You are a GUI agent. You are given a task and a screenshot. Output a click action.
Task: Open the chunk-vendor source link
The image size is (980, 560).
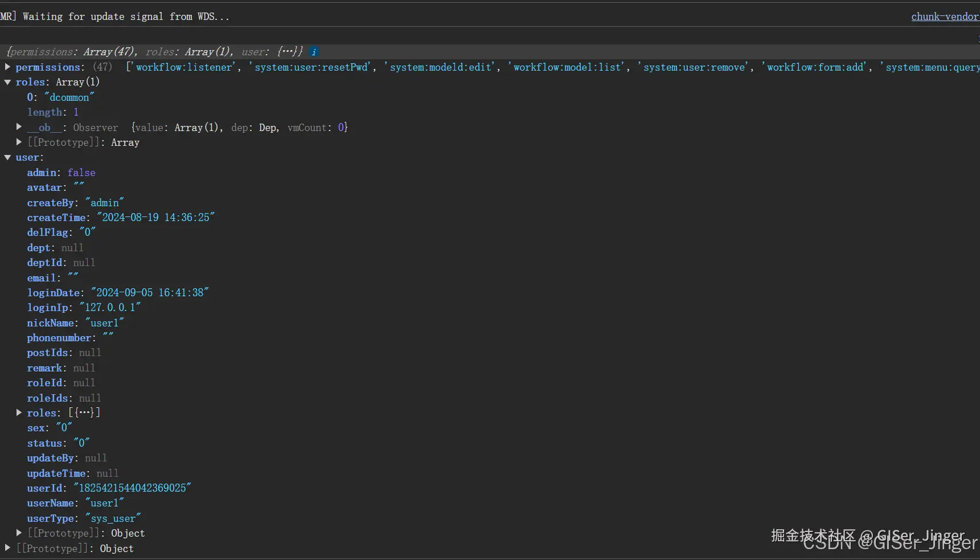[x=945, y=17]
